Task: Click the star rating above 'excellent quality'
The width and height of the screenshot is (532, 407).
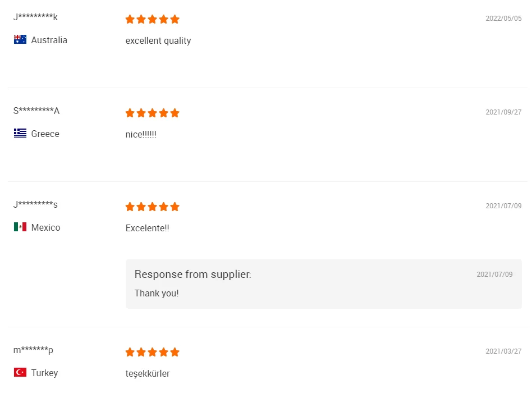Action: pos(152,20)
